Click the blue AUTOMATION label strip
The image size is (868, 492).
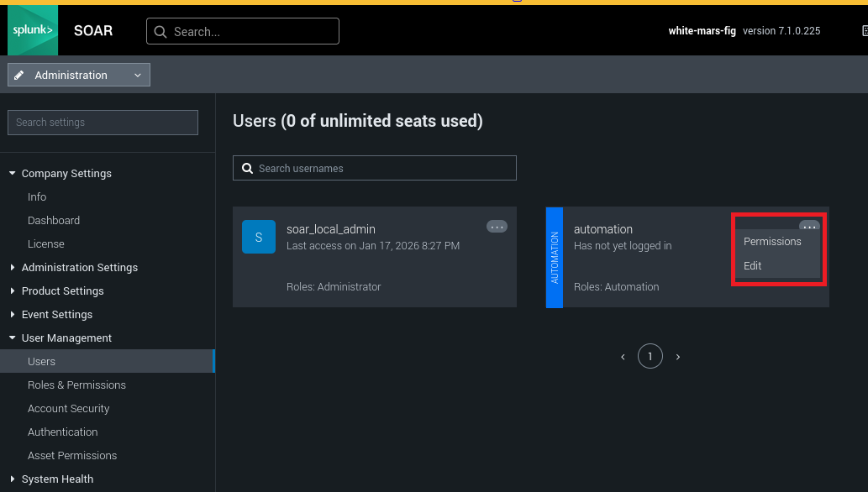555,258
